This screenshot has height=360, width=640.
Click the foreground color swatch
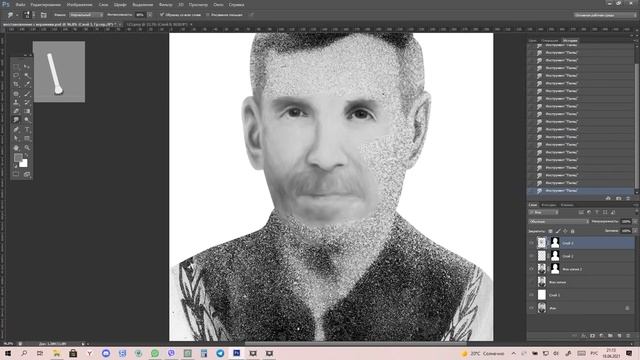(x=18, y=158)
